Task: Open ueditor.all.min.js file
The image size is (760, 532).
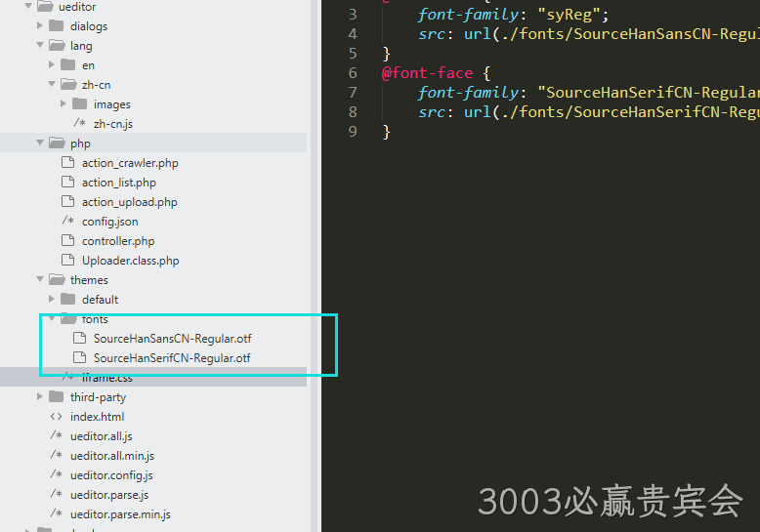Action: 112,456
